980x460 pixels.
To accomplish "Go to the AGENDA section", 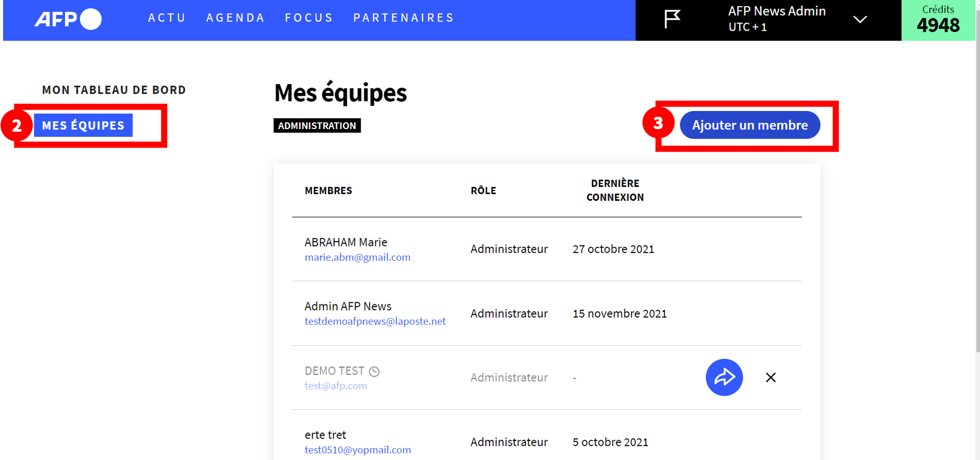I will pos(236,18).
